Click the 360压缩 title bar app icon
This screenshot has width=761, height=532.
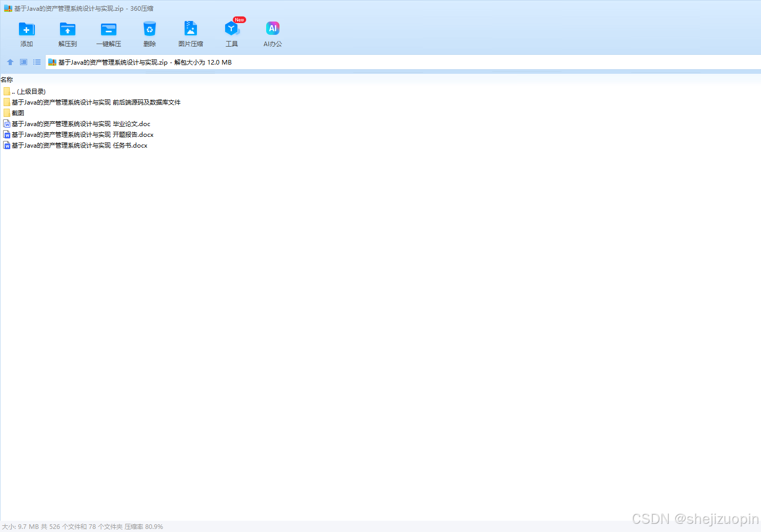click(x=8, y=8)
